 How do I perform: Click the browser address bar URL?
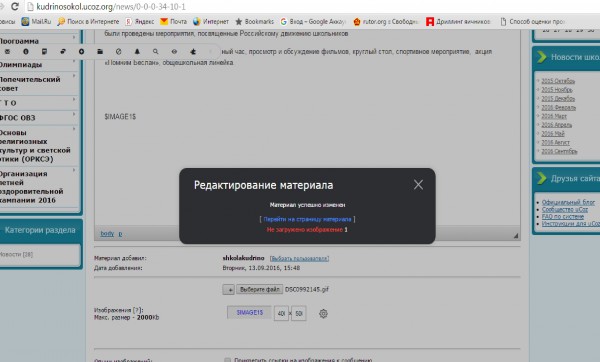(x=111, y=7)
